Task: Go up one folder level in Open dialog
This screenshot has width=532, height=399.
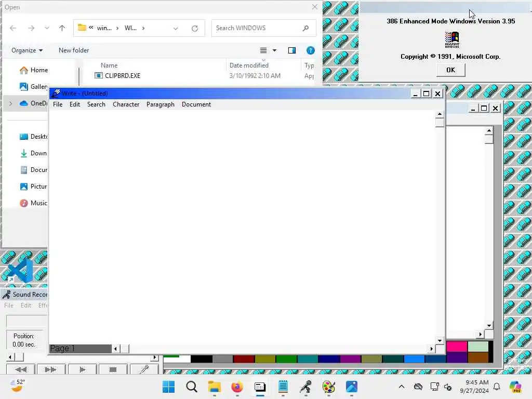Action: (x=62, y=28)
